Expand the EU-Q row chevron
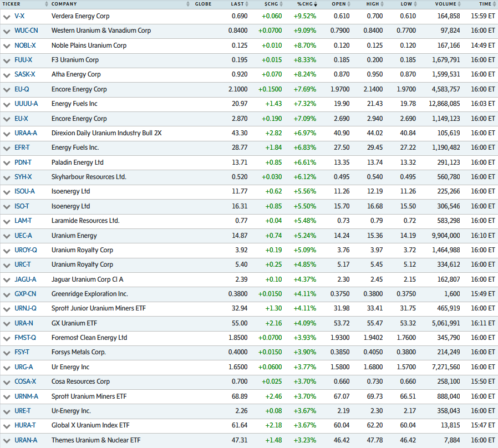 (7, 90)
